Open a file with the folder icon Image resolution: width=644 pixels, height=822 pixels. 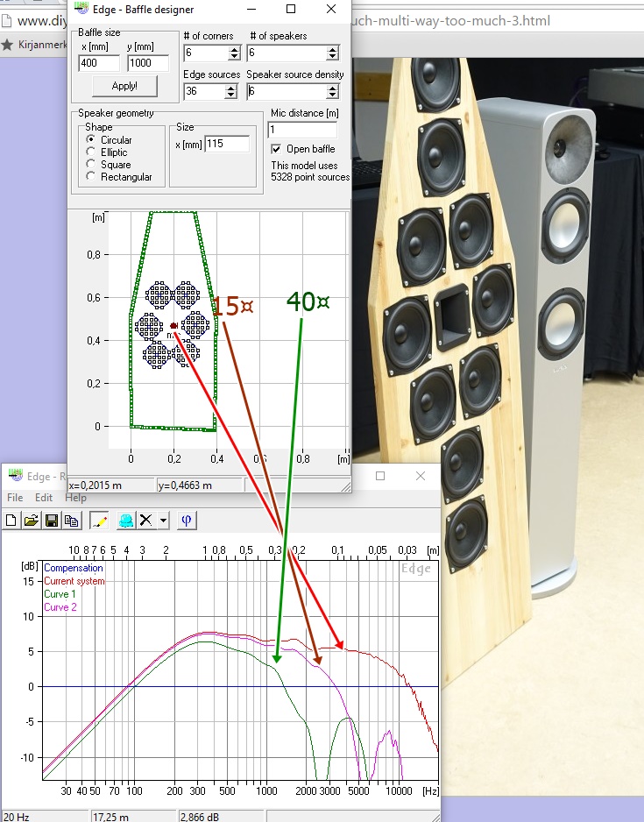(x=32, y=521)
